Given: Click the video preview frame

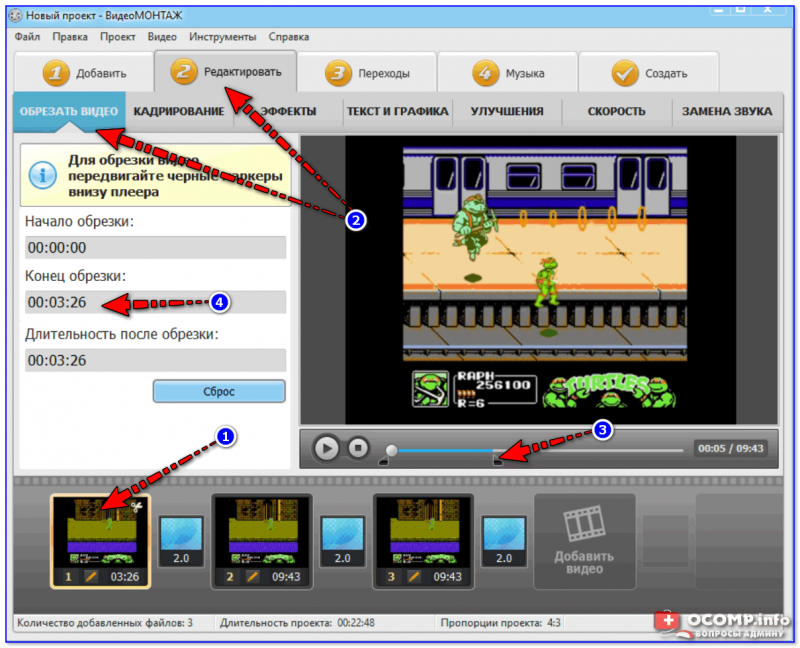Looking at the screenshot, I should coord(540,280).
